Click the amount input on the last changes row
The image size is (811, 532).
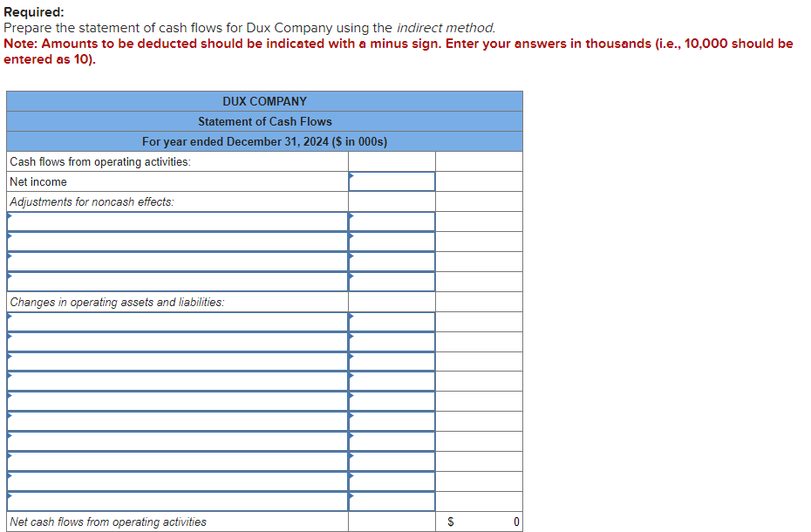pyautogui.click(x=391, y=501)
